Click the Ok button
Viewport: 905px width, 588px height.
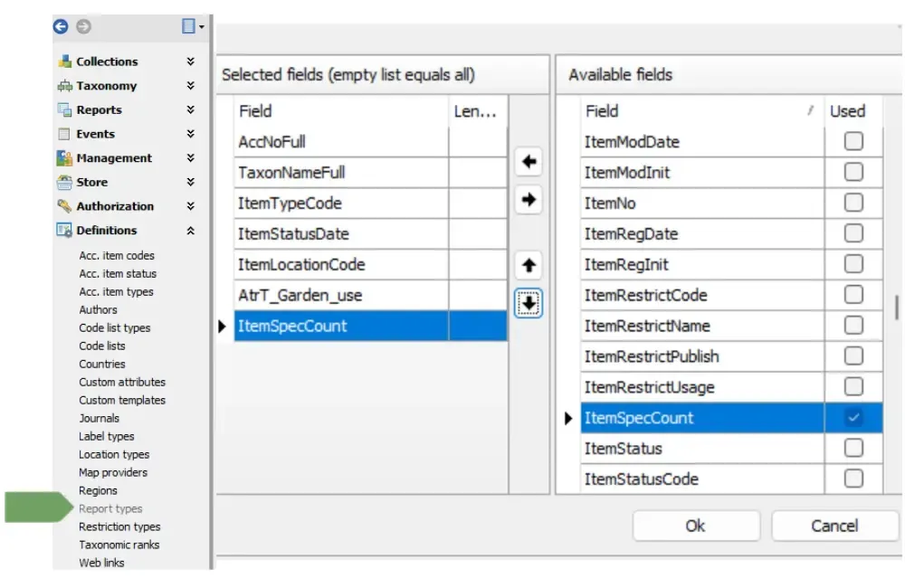click(695, 526)
